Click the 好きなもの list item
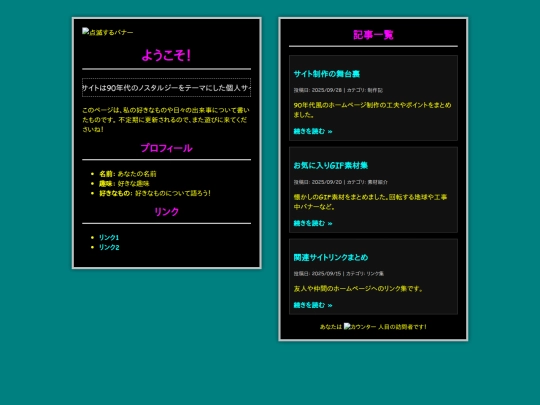This screenshot has height=405, width=540. [155, 193]
